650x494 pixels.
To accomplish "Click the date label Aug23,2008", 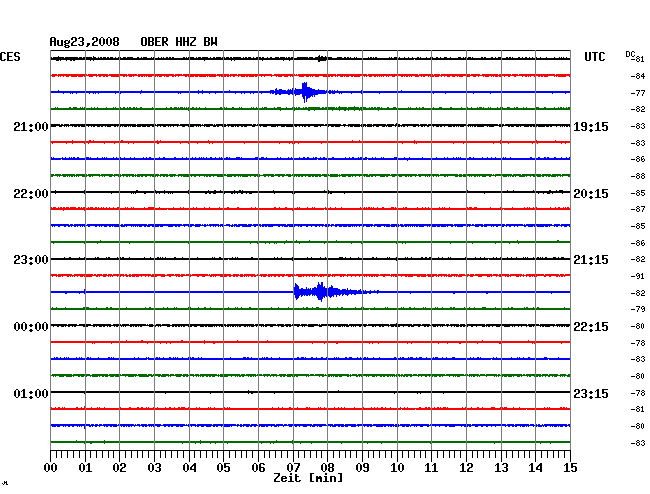I will coord(85,42).
